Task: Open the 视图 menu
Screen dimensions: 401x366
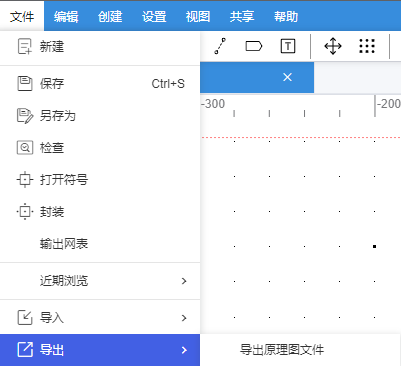Action: click(x=198, y=16)
